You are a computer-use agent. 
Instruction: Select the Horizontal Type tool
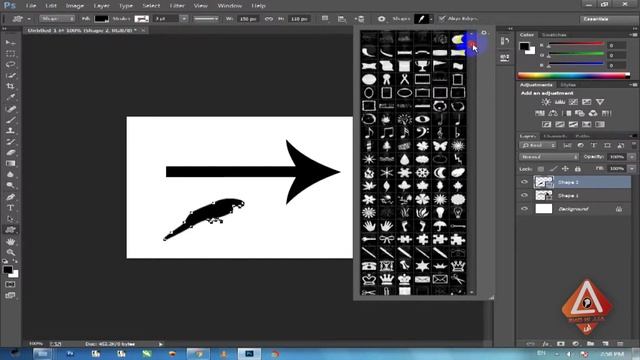tap(11, 208)
